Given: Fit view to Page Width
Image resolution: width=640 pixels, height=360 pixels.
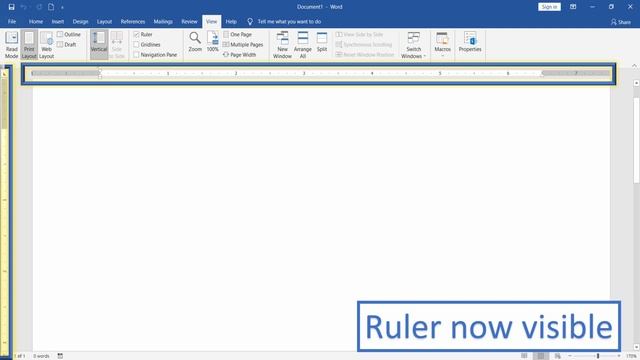Looking at the screenshot, I should 240,55.
